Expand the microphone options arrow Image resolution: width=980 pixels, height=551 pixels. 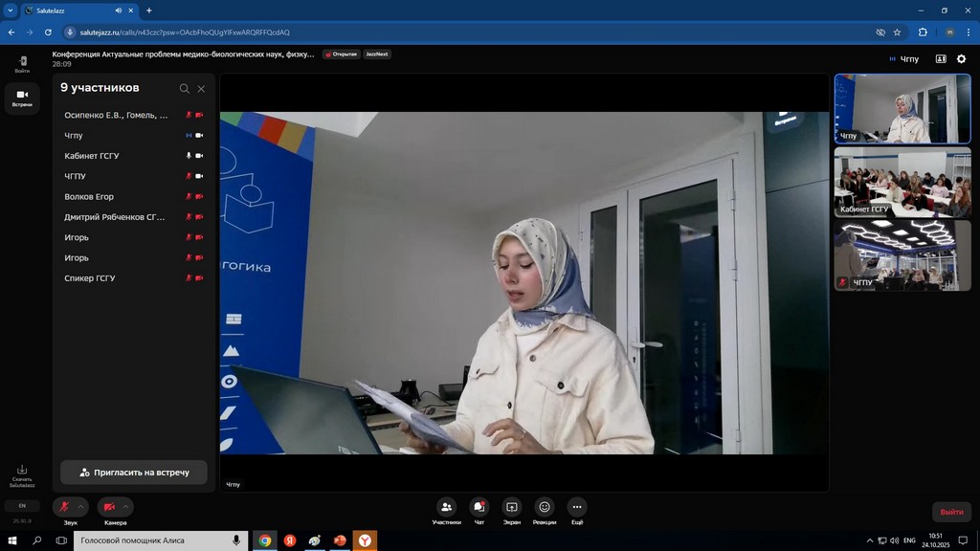(81, 507)
